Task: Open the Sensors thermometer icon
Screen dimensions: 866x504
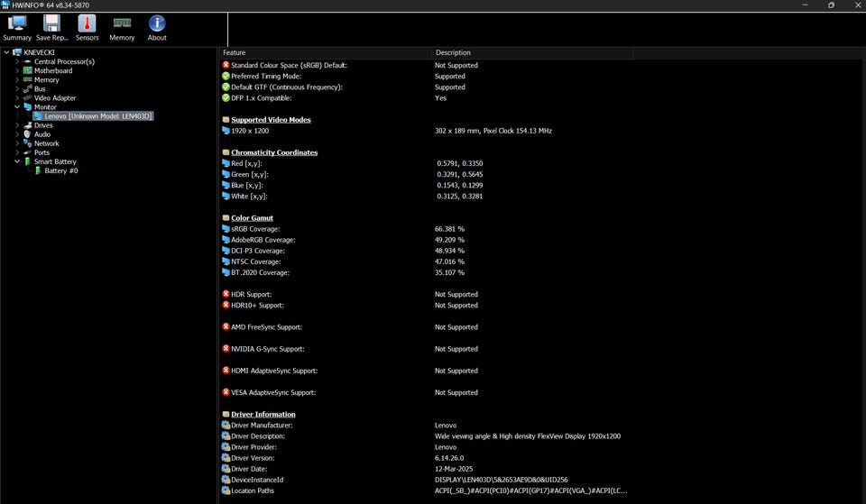Action: tap(87, 24)
